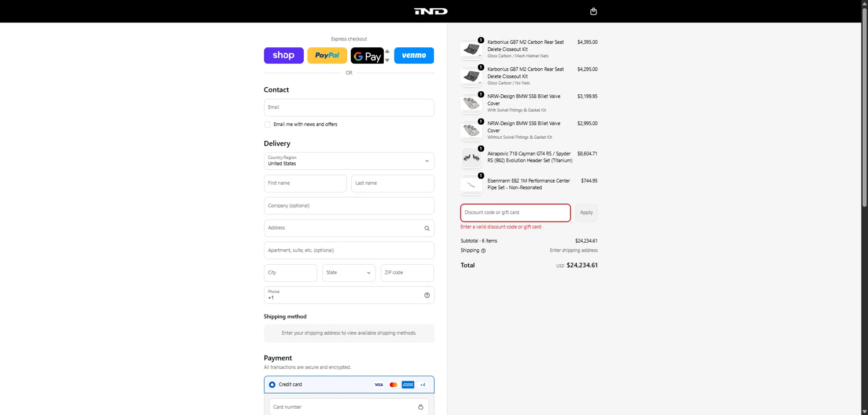Click valve cover With Swivel Fittings thumbnail
The width and height of the screenshot is (868, 415).
(x=472, y=103)
